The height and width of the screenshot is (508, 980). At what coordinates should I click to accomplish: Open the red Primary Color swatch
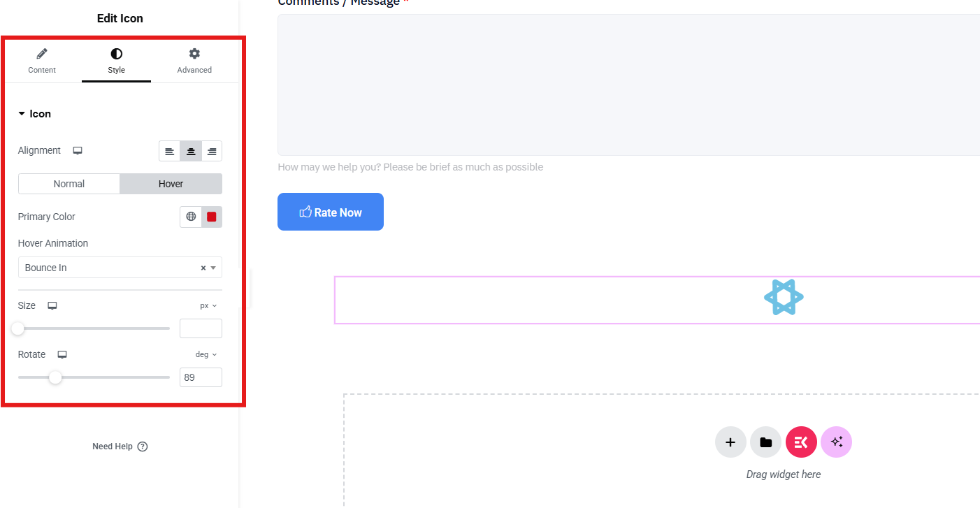click(212, 217)
